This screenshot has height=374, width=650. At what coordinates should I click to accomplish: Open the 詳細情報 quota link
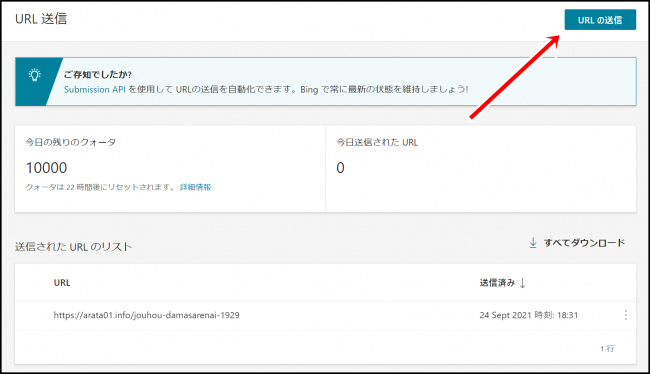195,187
